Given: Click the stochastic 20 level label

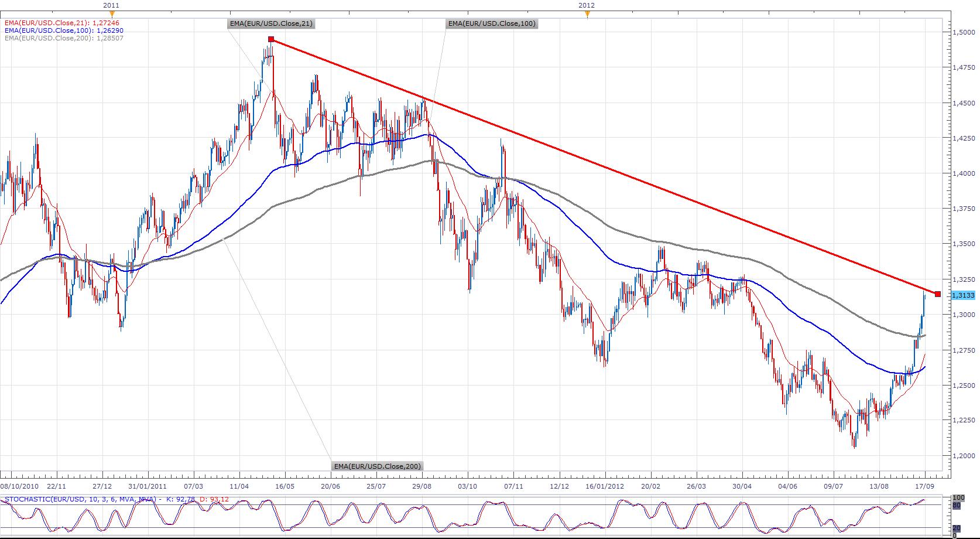Looking at the screenshot, I should click(955, 528).
